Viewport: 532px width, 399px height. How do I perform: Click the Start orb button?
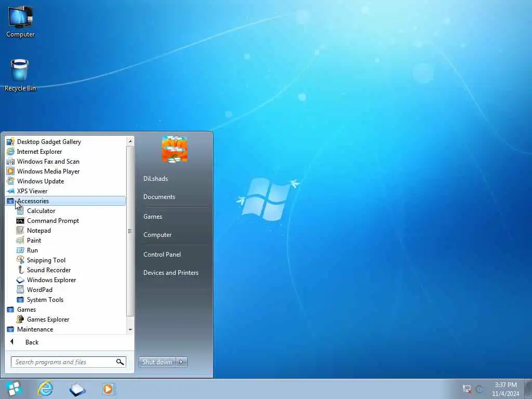coord(14,389)
